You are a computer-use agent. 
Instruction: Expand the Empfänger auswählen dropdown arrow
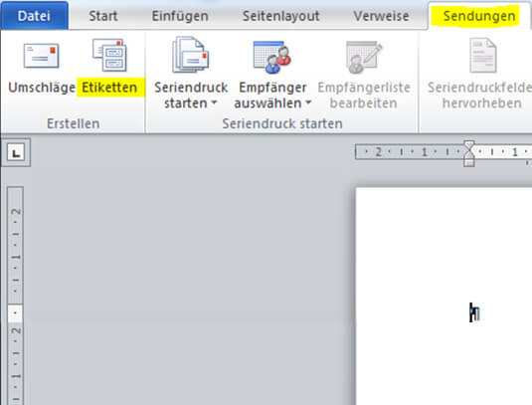[x=308, y=102]
